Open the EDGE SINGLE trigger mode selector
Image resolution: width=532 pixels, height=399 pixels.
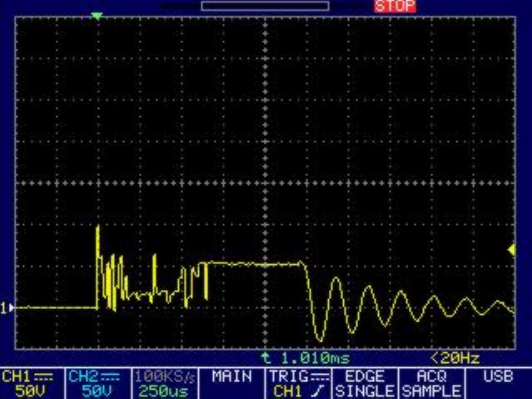coord(365,384)
